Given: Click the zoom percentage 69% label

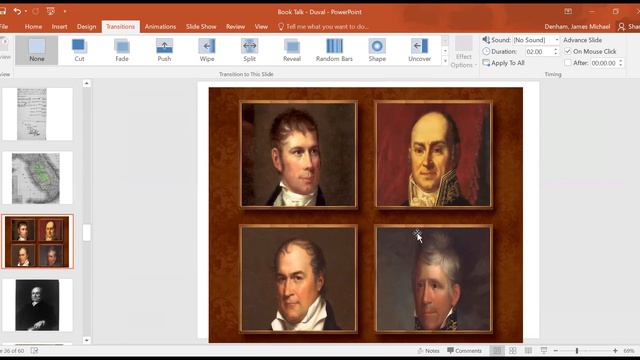Looking at the screenshot, I should click(629, 351).
